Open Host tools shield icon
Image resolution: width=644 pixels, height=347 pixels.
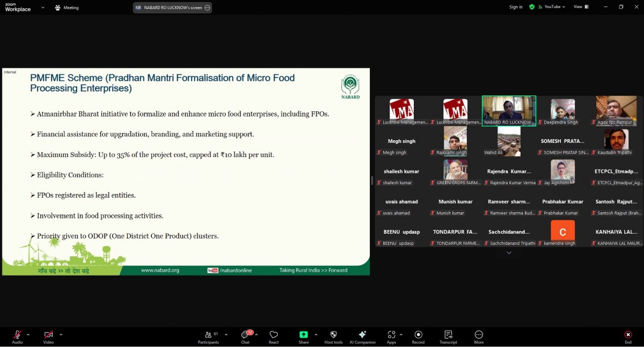click(333, 335)
